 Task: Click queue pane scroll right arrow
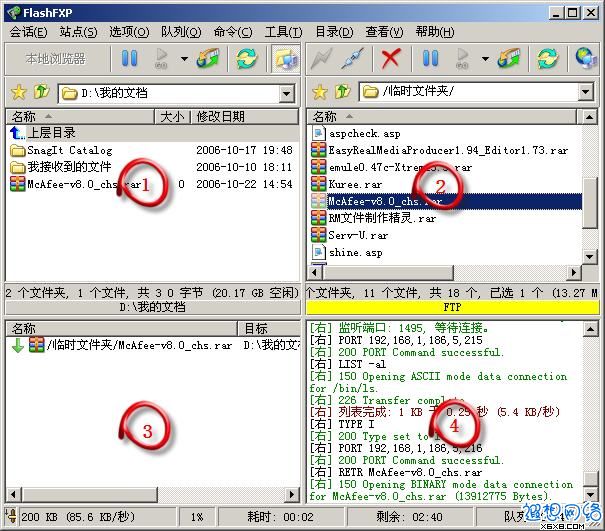tap(292, 494)
